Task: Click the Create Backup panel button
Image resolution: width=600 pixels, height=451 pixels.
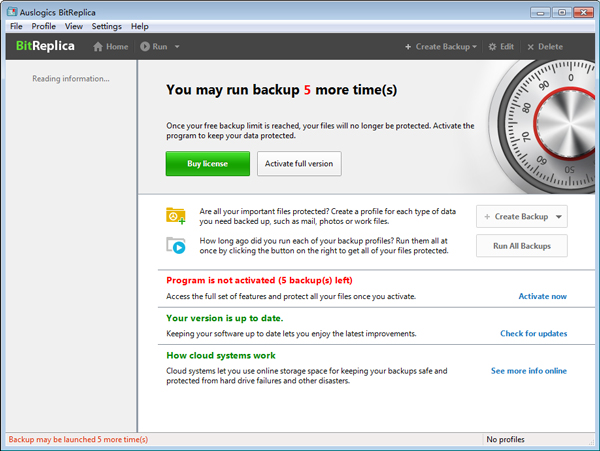Action: (x=522, y=217)
